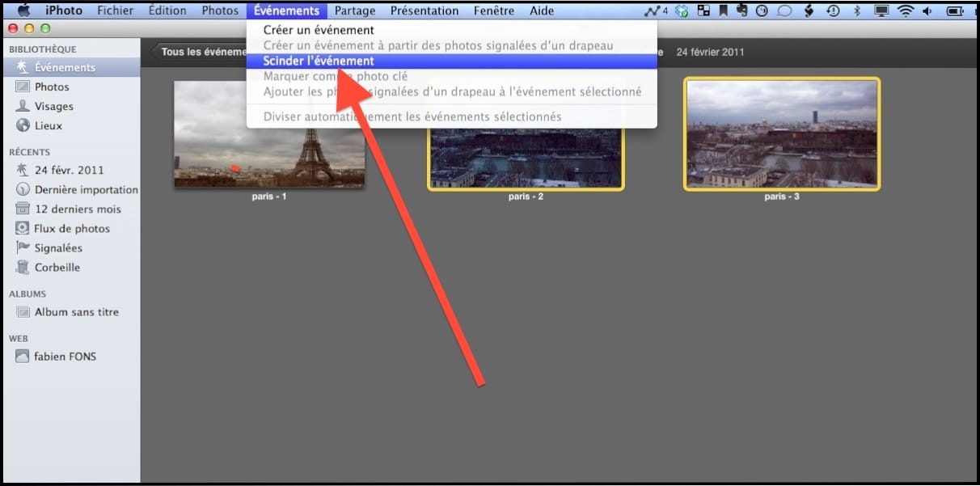The image size is (980, 486).
Task: Click the paris - 3 caption
Action: 782,197
